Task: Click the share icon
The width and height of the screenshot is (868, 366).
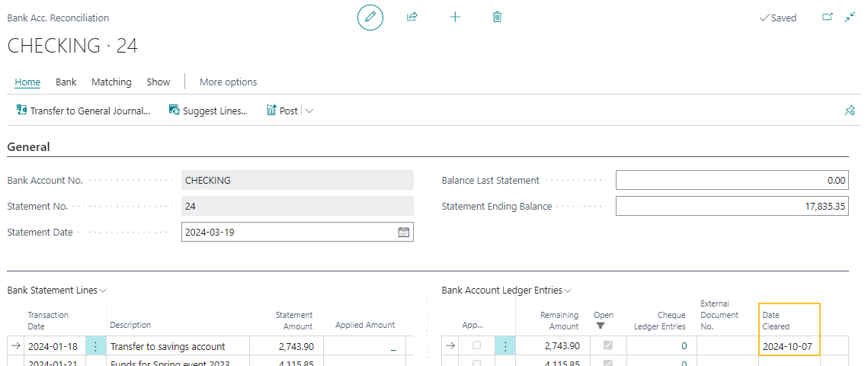Action: tap(412, 17)
